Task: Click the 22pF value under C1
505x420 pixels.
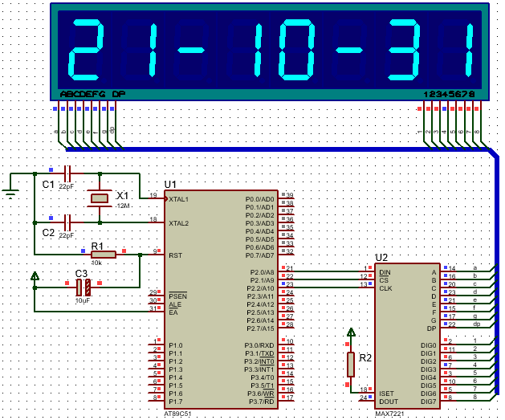Action: point(67,186)
